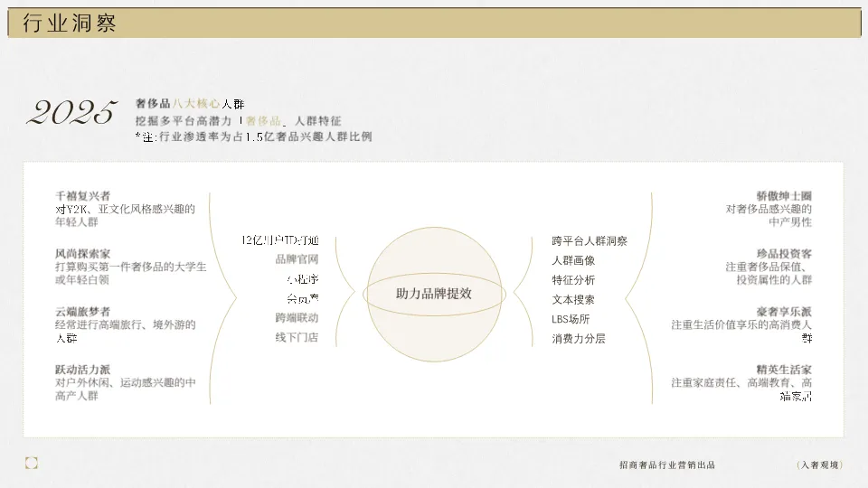The height and width of the screenshot is (488, 868).
Task: Click the persona title '骄傲绅士圈'
Action: coord(784,196)
